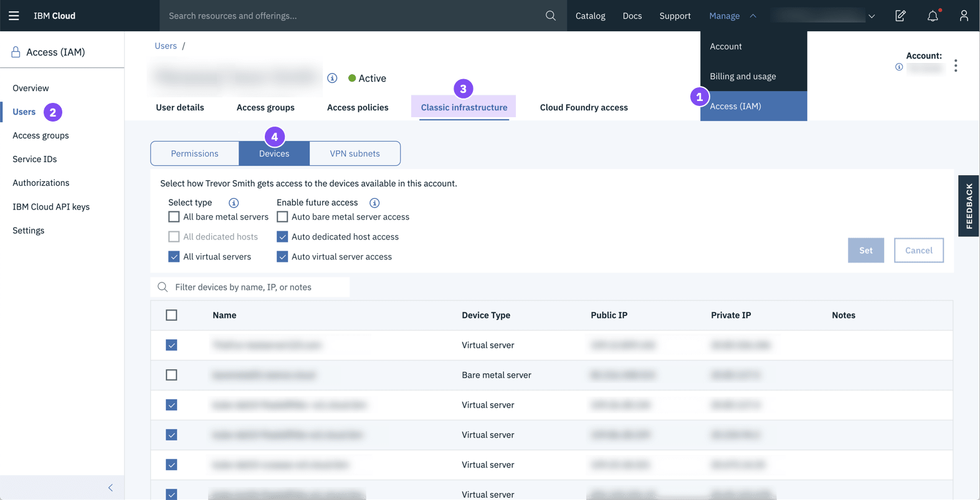Open Docs in the top navigation

632,16
